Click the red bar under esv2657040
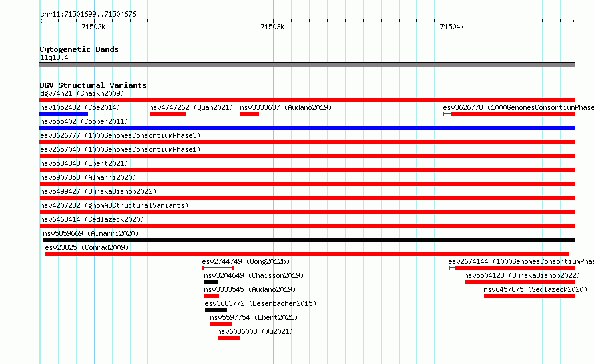This screenshot has height=364, width=594. (307, 156)
